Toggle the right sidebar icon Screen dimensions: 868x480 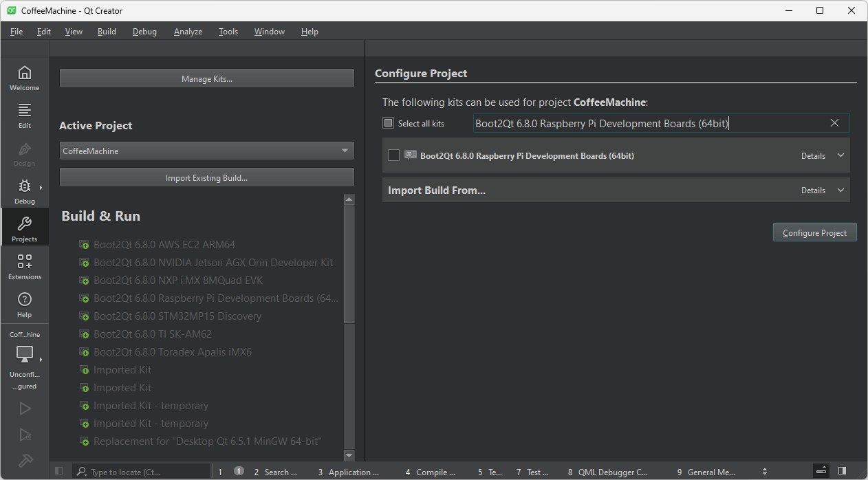(842, 472)
